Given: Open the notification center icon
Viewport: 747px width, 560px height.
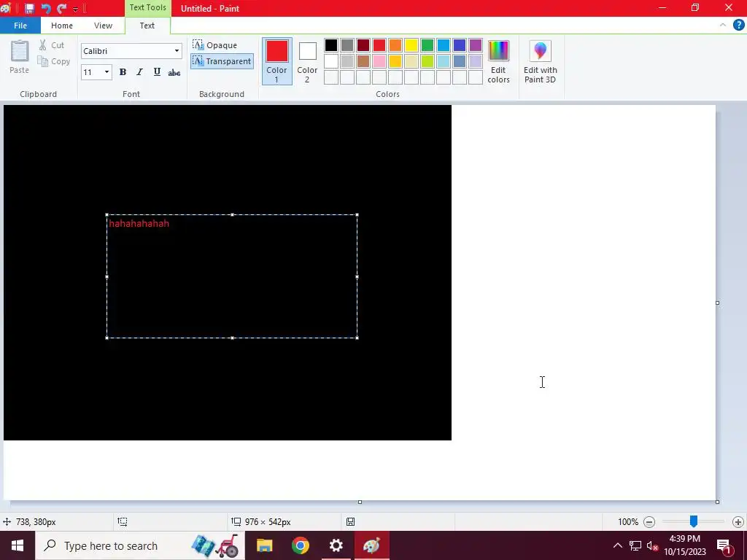Looking at the screenshot, I should [724, 545].
